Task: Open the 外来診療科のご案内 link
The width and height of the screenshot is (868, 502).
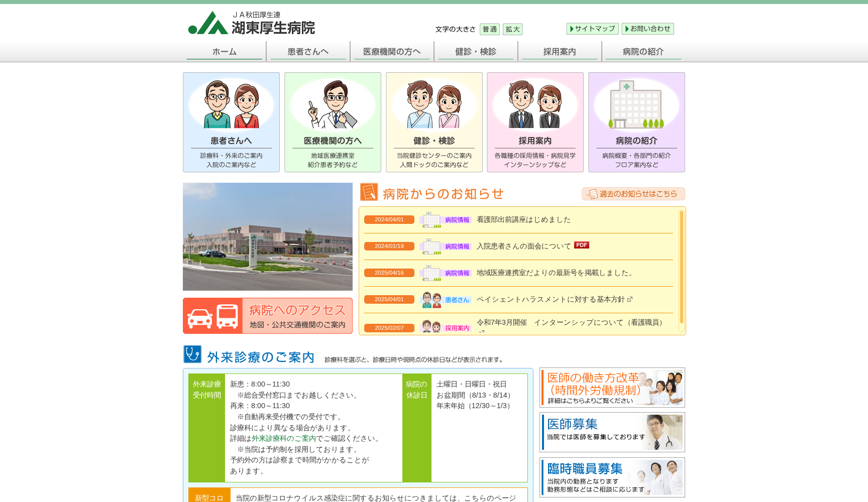Action: click(284, 438)
